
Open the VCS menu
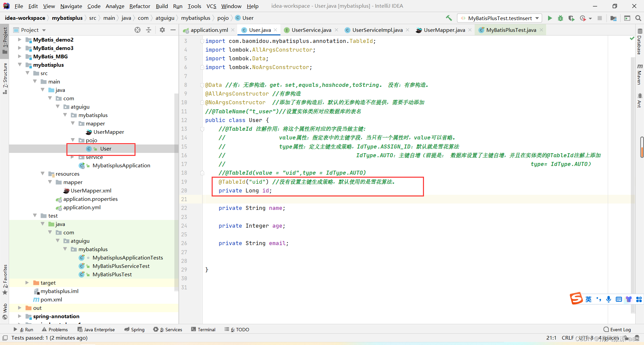coord(211,6)
